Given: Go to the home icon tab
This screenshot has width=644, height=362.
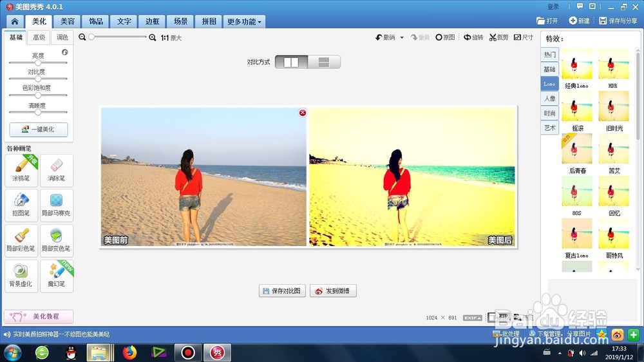Looking at the screenshot, I should tap(15, 21).
